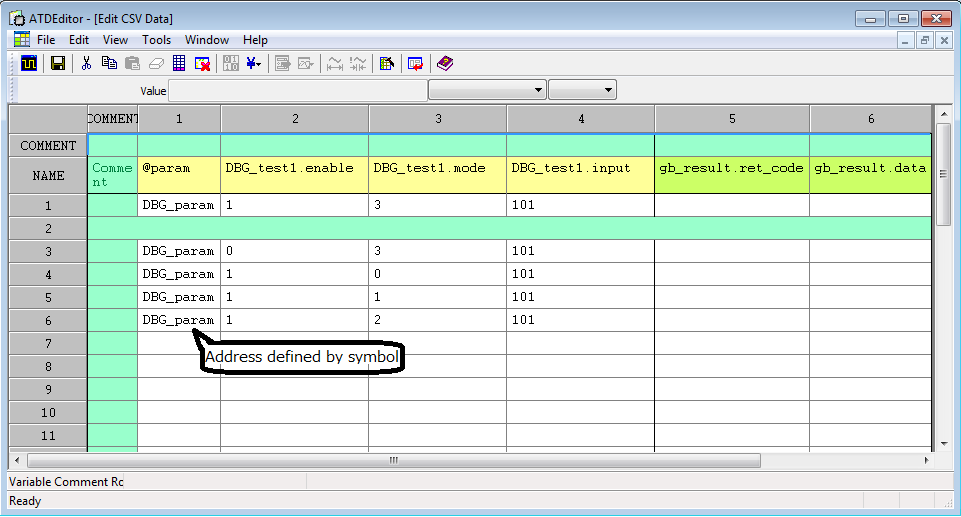Click the vertical scrollbar down arrow

click(944, 443)
